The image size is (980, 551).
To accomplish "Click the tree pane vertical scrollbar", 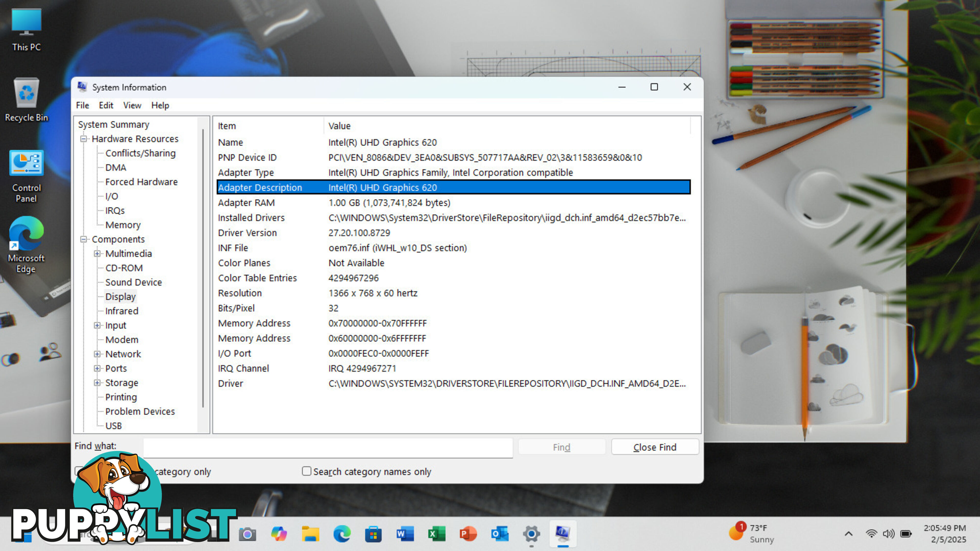I will point(203,268).
